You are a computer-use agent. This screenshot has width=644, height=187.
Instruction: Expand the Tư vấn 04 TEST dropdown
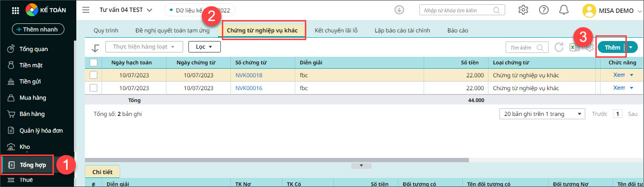149,10
